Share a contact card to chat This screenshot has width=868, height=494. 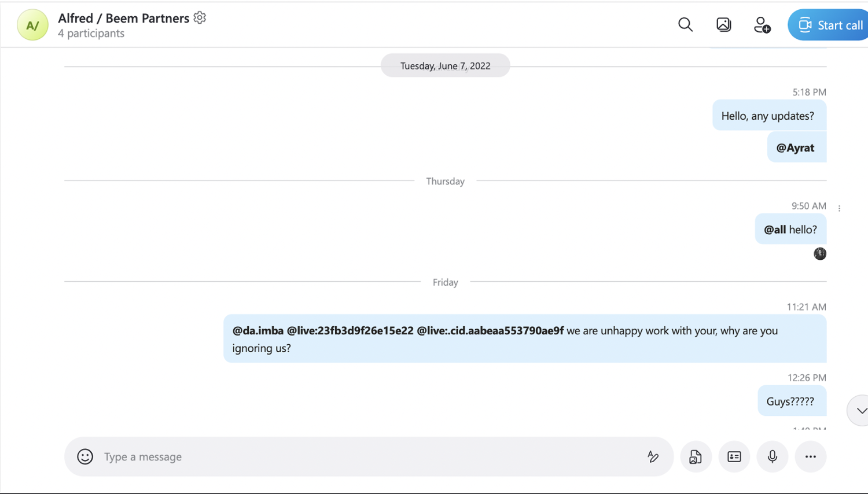734,456
